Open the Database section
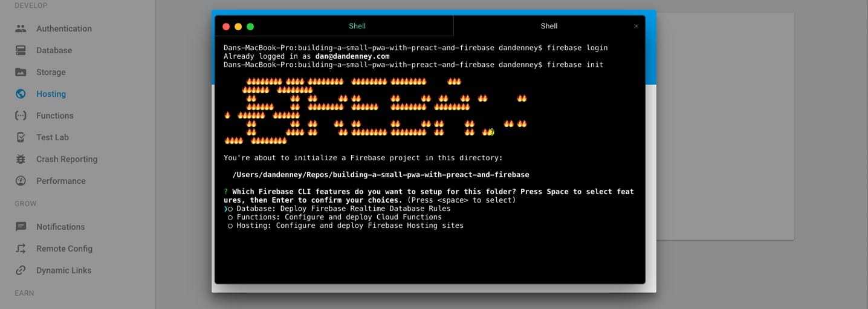The height and width of the screenshot is (309, 868). (x=54, y=50)
